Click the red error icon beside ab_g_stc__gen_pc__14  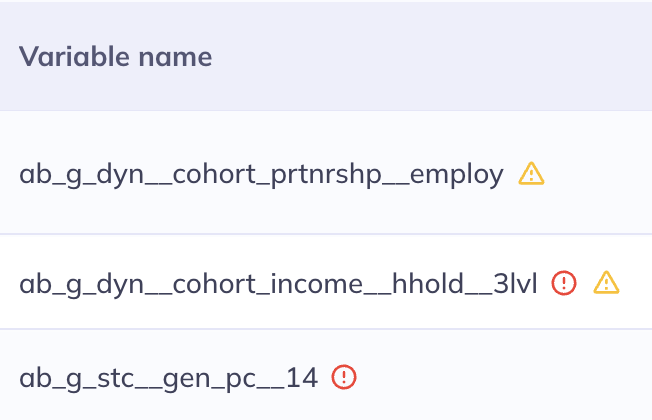click(344, 377)
